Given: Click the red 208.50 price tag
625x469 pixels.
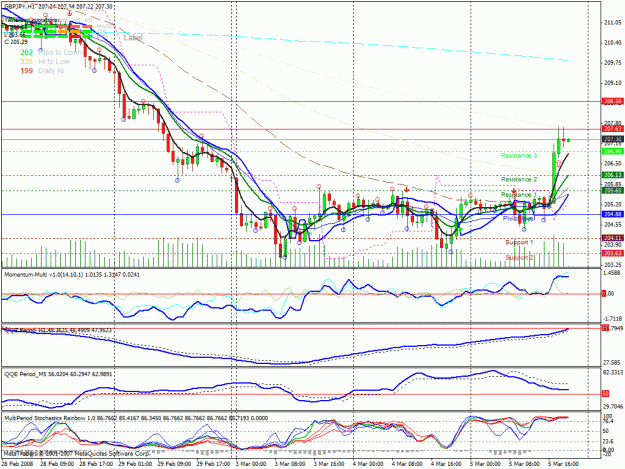Looking at the screenshot, I should [x=613, y=102].
